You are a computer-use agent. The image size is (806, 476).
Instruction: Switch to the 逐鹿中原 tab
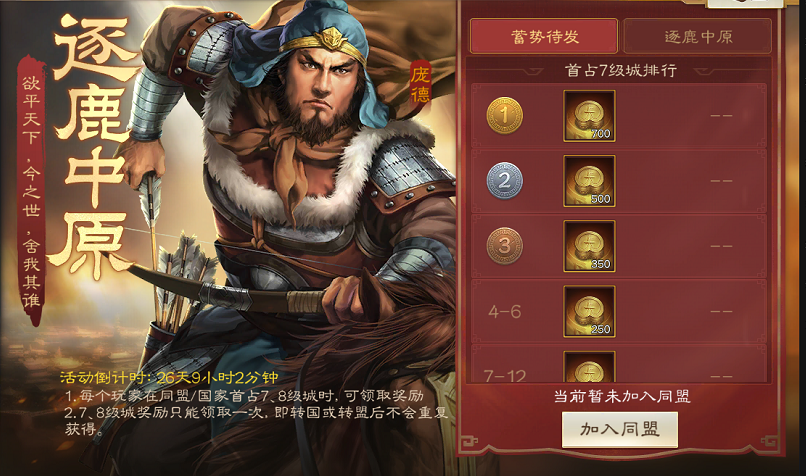tap(698, 36)
